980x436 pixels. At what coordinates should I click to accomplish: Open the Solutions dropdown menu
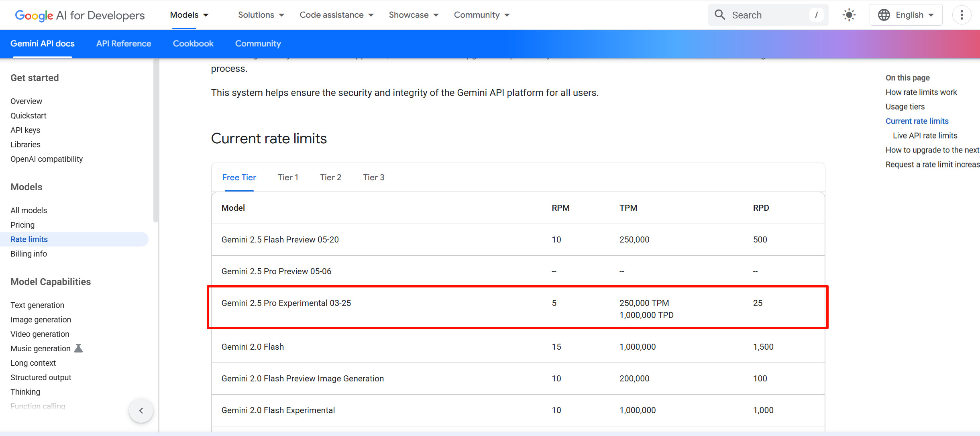tap(261, 15)
